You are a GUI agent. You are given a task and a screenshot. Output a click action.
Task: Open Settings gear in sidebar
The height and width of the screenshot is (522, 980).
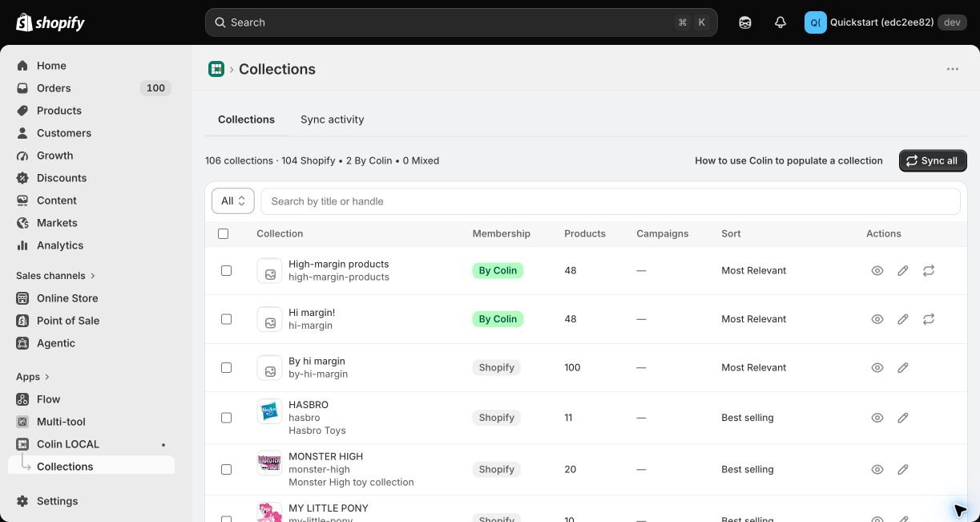[22, 501]
